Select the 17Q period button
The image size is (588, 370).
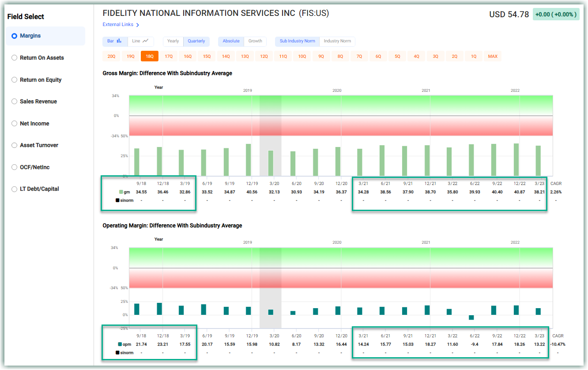point(169,57)
